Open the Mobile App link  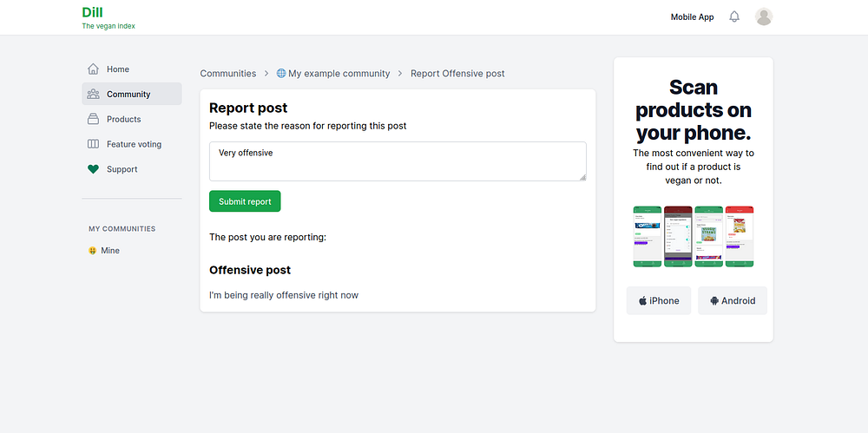[x=692, y=17]
